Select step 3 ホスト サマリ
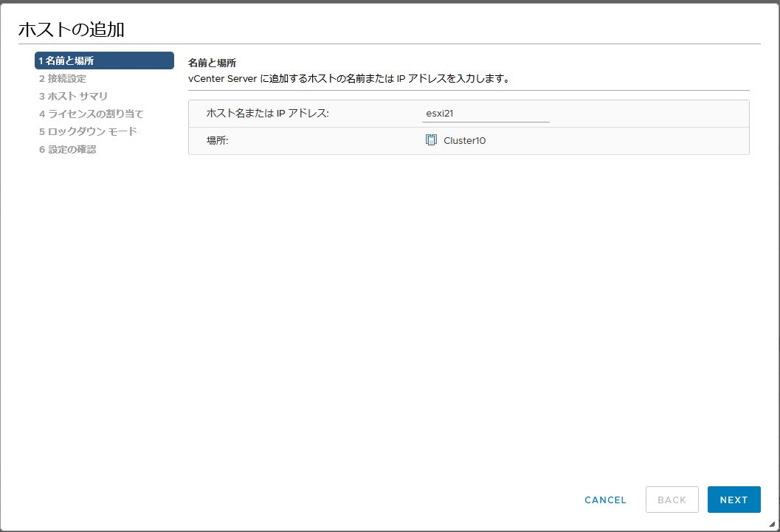780x532 pixels. tap(73, 96)
